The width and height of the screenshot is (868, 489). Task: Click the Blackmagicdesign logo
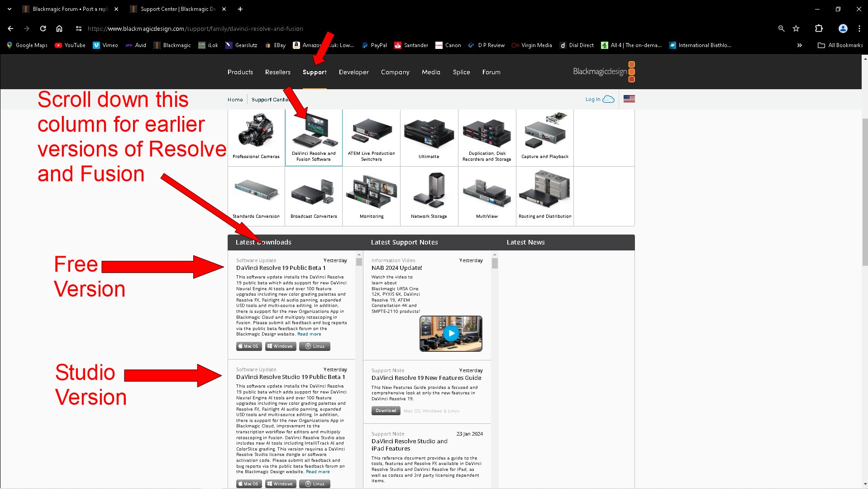click(604, 72)
